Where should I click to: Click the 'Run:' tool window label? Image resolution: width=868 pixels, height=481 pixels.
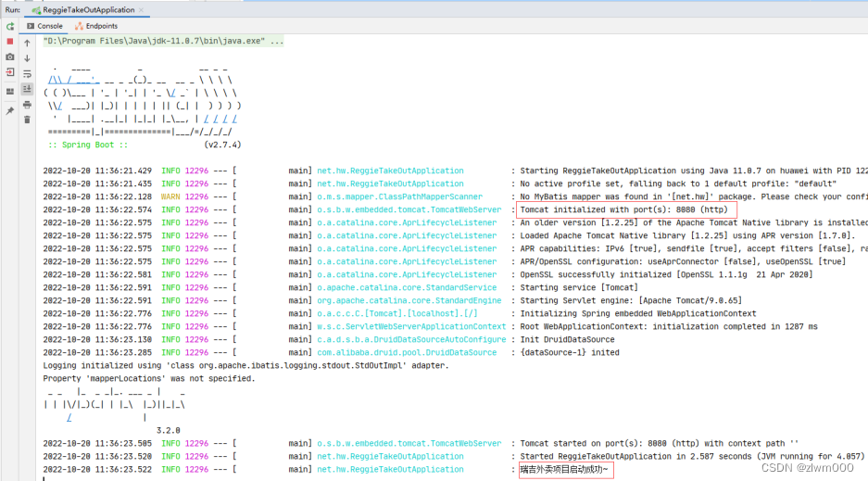coord(13,10)
